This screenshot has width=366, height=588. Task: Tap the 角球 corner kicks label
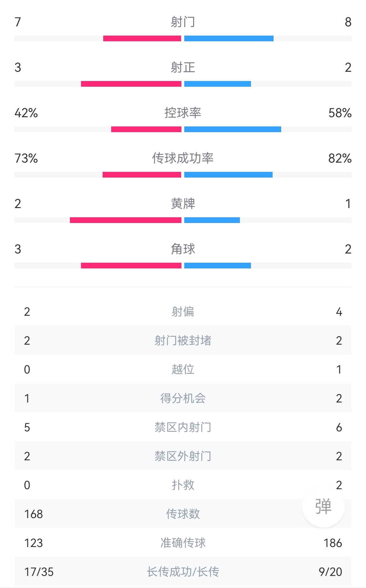(183, 249)
